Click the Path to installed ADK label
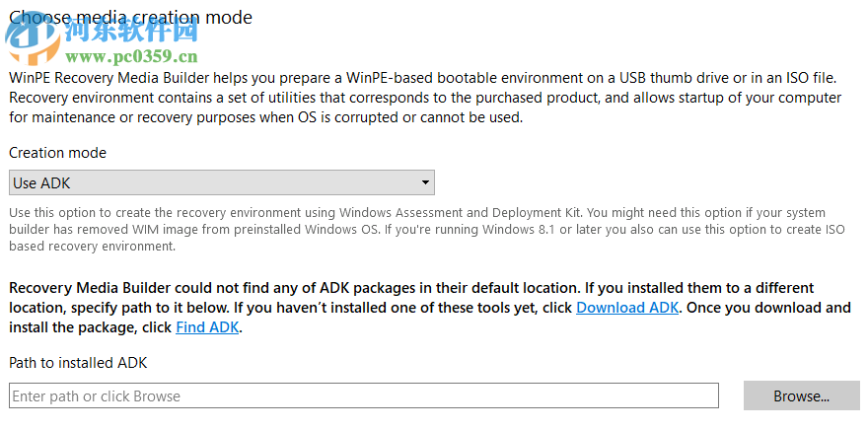Image resolution: width=868 pixels, height=430 pixels. tap(78, 363)
